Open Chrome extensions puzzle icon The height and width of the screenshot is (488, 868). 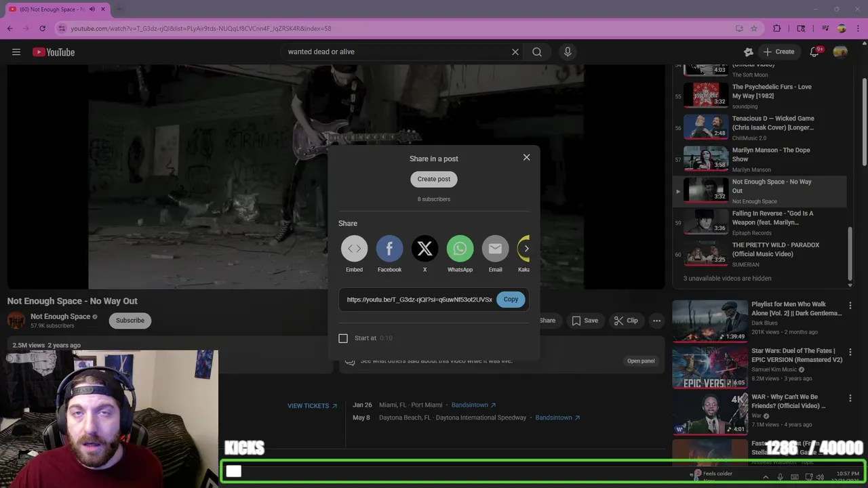777,28
